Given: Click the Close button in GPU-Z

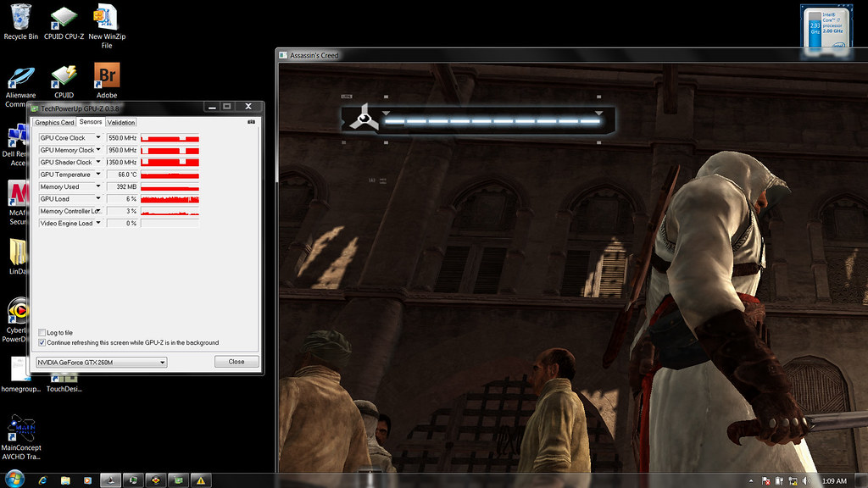Looking at the screenshot, I should click(236, 362).
